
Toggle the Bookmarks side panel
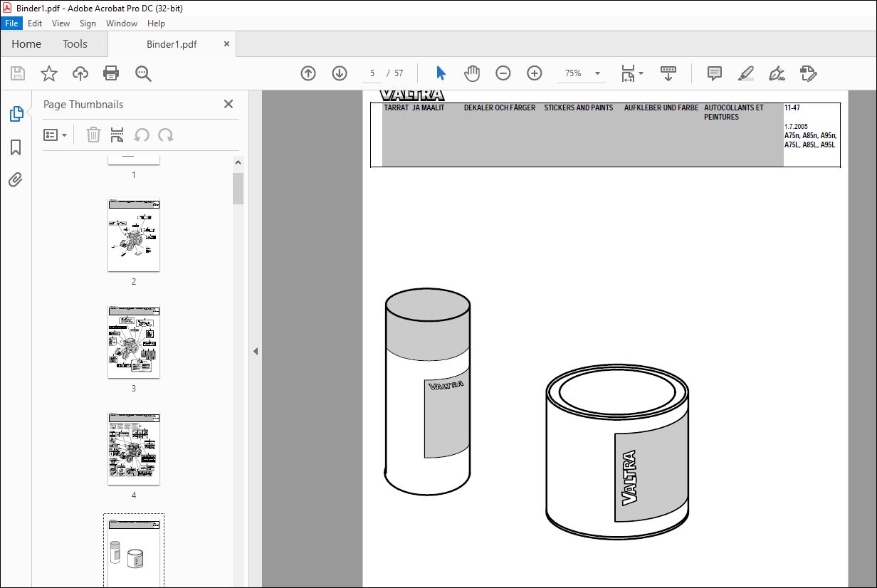click(16, 147)
